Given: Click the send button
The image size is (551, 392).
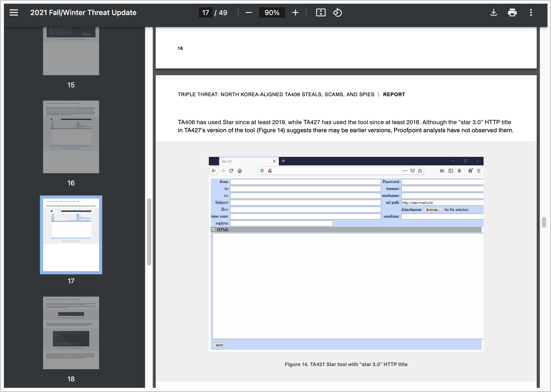Looking at the screenshot, I should click(x=219, y=345).
